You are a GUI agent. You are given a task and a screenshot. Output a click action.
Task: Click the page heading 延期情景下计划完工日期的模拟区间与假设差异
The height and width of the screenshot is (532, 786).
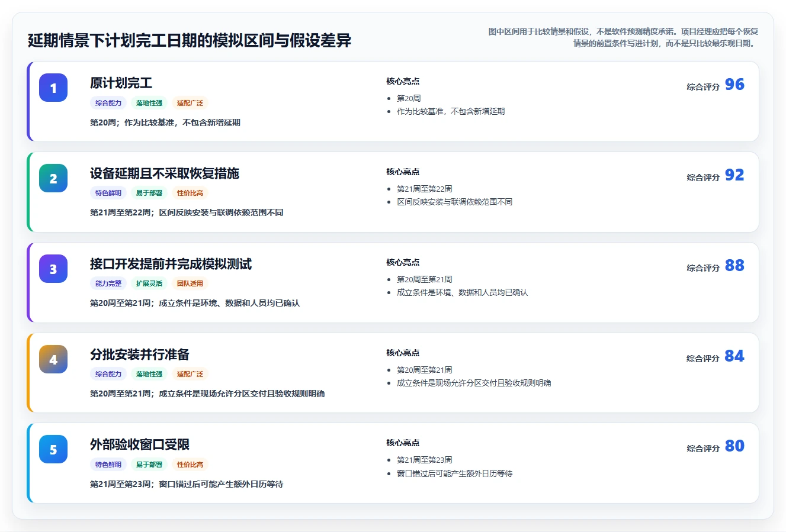click(190, 40)
